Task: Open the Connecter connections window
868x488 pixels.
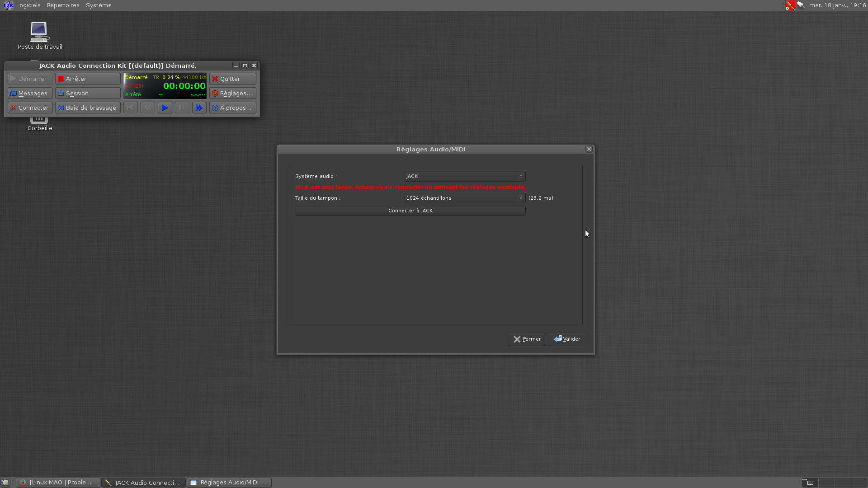Action: (30, 108)
